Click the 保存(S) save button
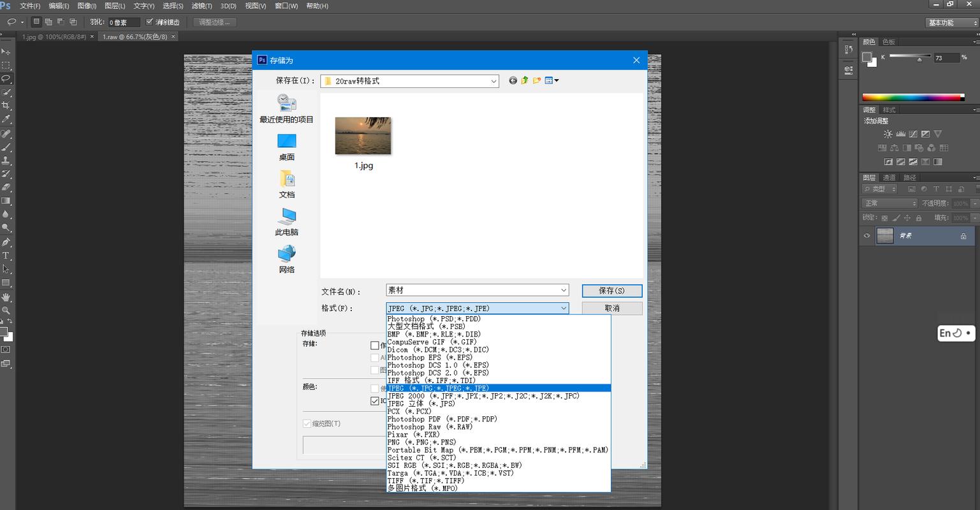 coord(611,291)
